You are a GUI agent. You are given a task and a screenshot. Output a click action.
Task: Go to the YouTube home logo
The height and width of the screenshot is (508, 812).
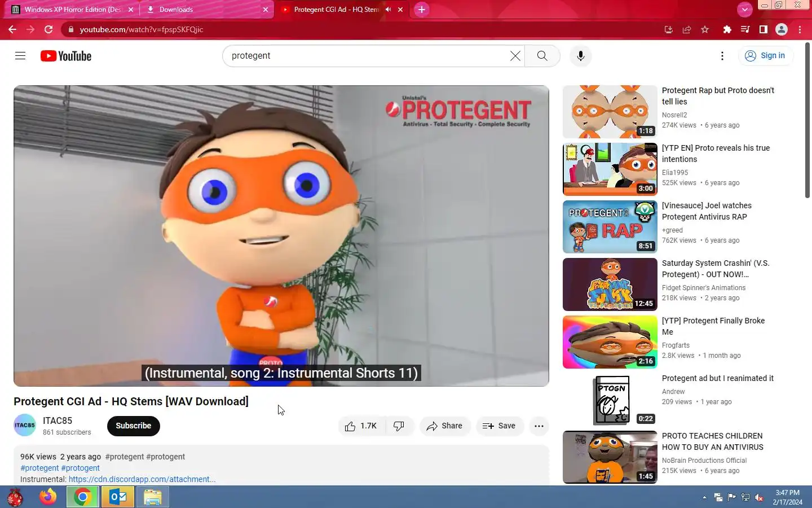tap(66, 56)
